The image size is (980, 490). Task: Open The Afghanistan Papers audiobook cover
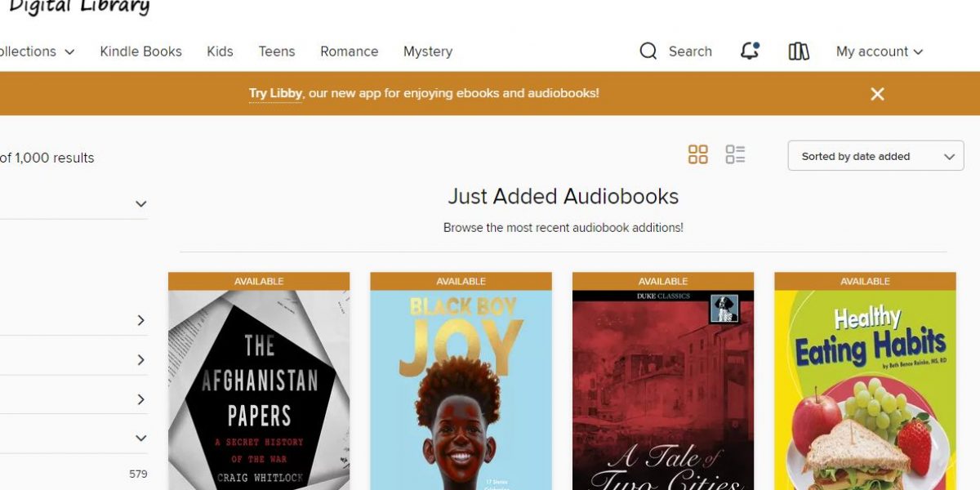click(x=259, y=390)
